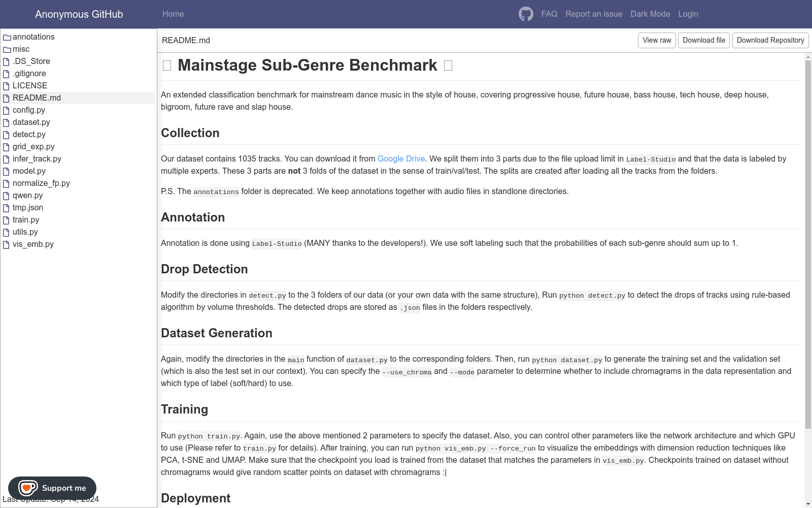Open the FAQ page
The image size is (812, 508).
(549, 14)
